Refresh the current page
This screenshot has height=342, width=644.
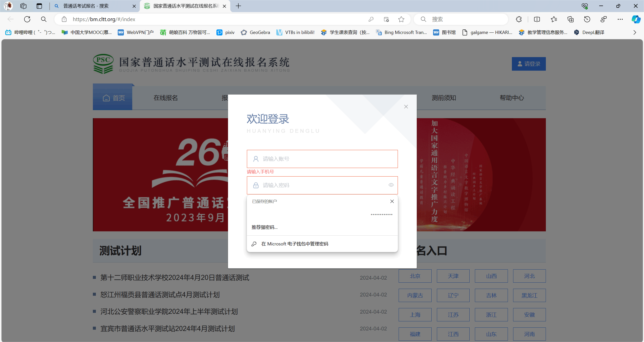pos(27,19)
